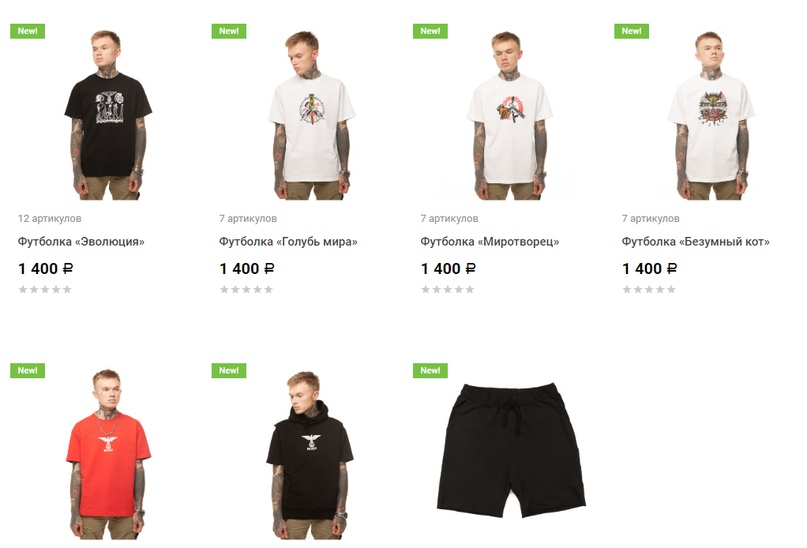This screenshot has width=807, height=548.
Task: Open the black shorts product image
Action: click(x=511, y=450)
